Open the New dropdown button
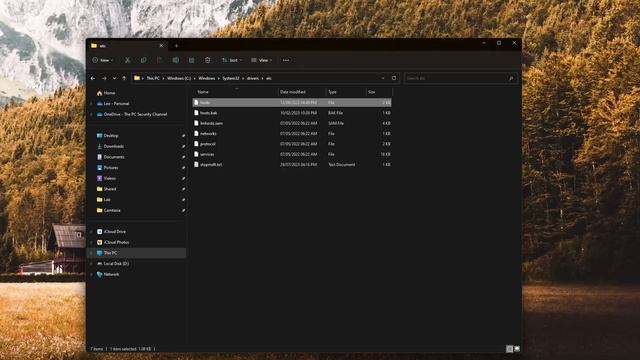The height and width of the screenshot is (360, 640). pyautogui.click(x=103, y=60)
